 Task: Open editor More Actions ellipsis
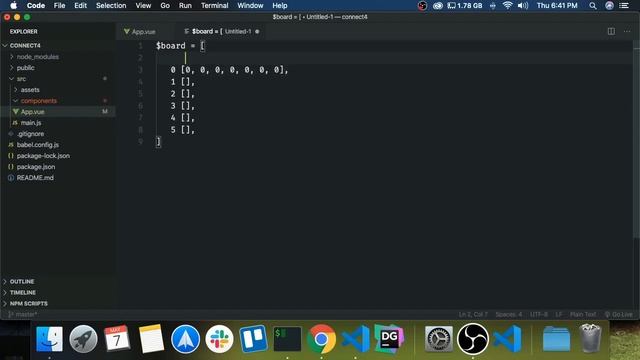tap(627, 31)
